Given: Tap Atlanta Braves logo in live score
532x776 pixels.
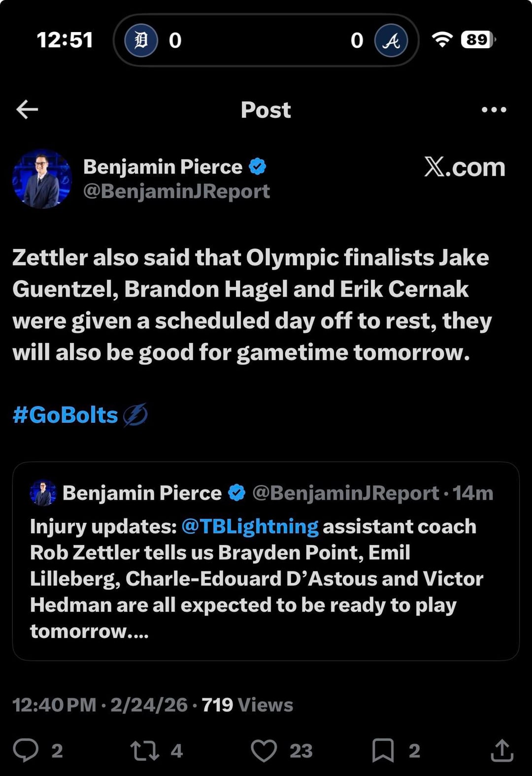Looking at the screenshot, I should click(x=391, y=40).
